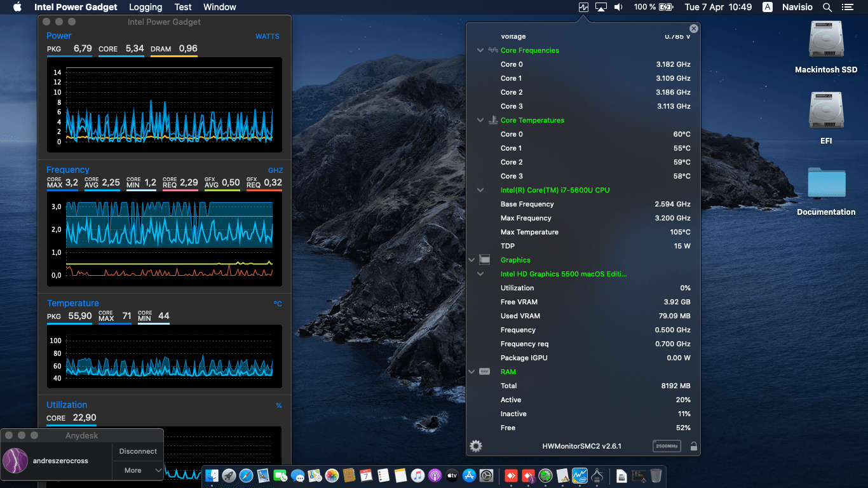This screenshot has width=868, height=488.
Task: Open Intel Power Gadget from the dock
Action: 580,475
